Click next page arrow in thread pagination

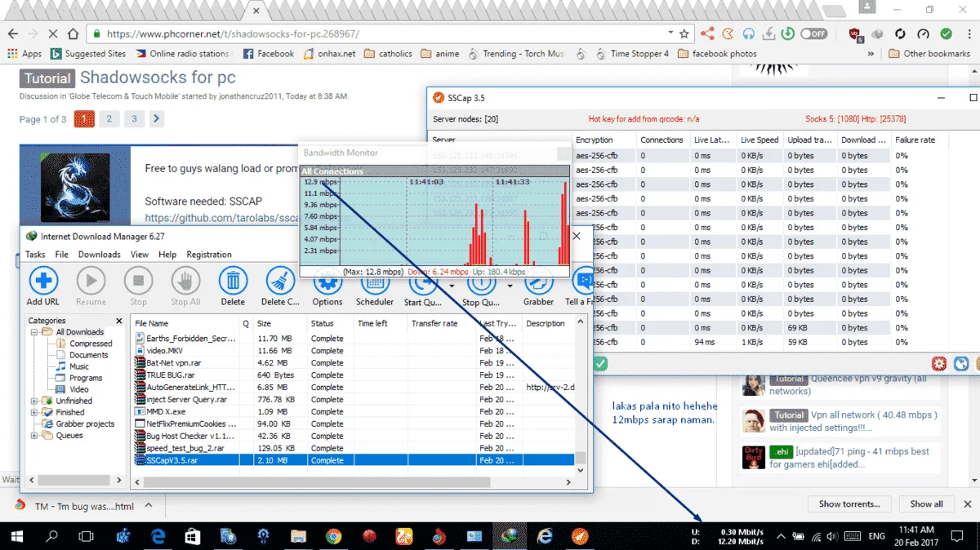click(x=157, y=119)
